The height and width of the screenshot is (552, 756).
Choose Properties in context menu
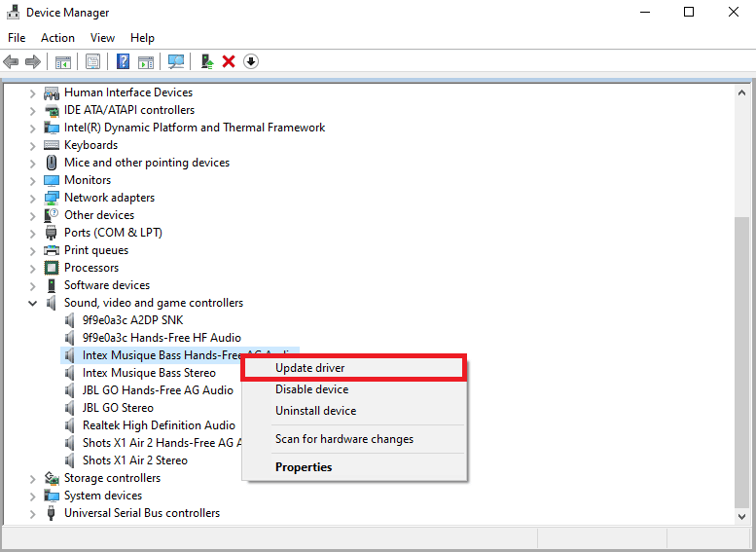pos(354,467)
